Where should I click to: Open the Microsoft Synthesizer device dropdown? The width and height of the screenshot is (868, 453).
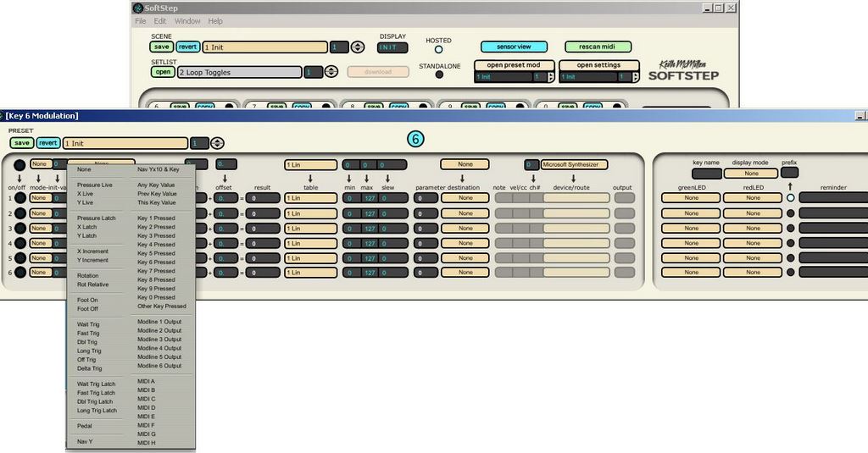click(575, 164)
